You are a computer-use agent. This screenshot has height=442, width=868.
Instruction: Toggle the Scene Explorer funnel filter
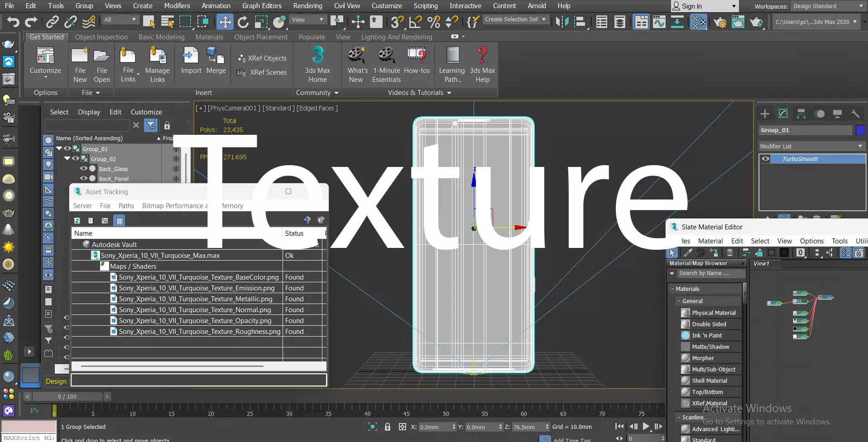(151, 125)
